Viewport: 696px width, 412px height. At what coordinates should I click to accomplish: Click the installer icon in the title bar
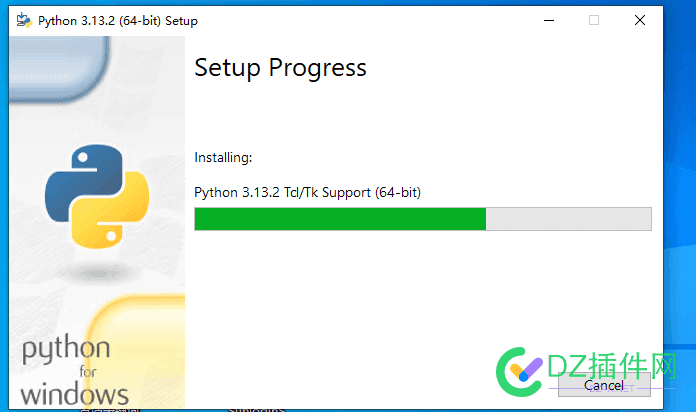pos(24,20)
